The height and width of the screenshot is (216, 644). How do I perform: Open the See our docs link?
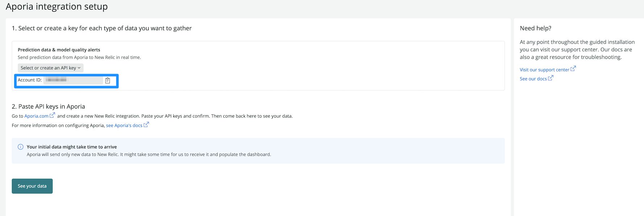533,79
